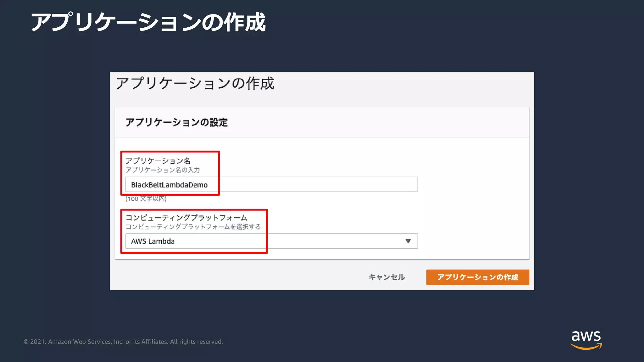Click the キャンセル button

tap(387, 277)
